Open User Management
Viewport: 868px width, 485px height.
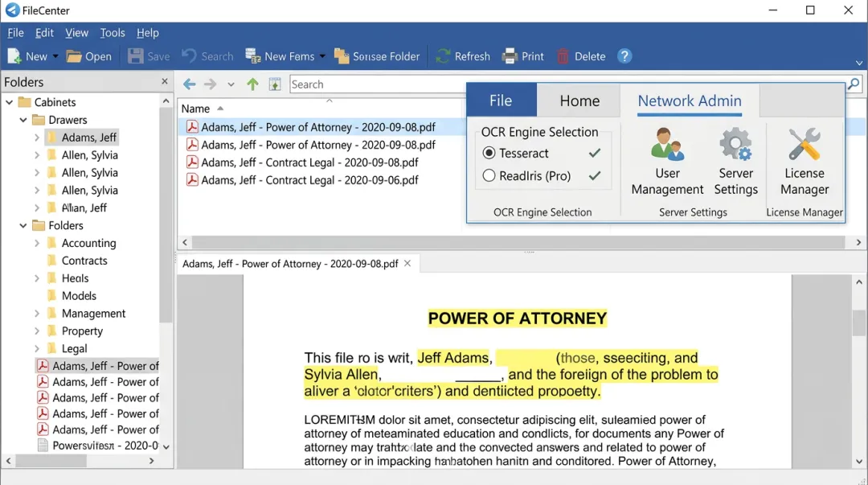click(667, 162)
